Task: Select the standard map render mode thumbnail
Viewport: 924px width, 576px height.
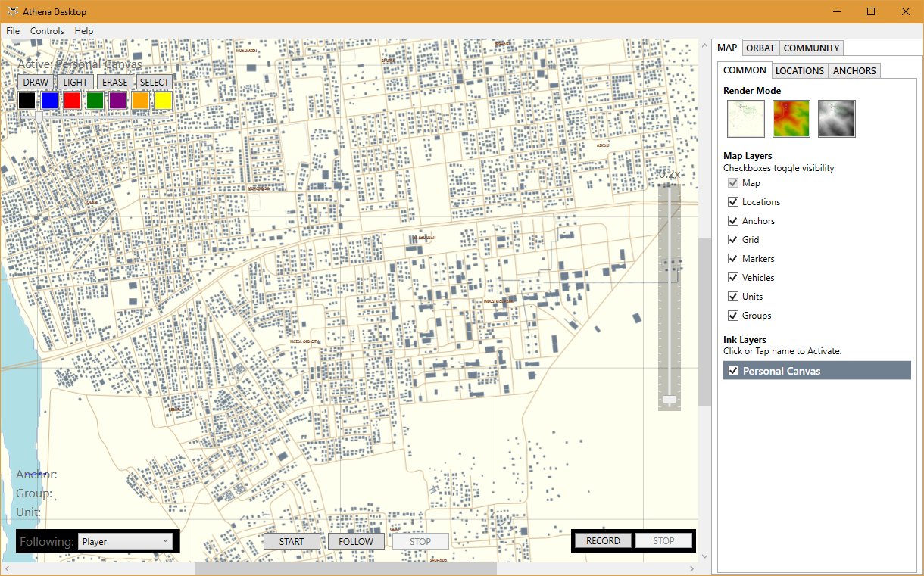Action: [x=745, y=119]
